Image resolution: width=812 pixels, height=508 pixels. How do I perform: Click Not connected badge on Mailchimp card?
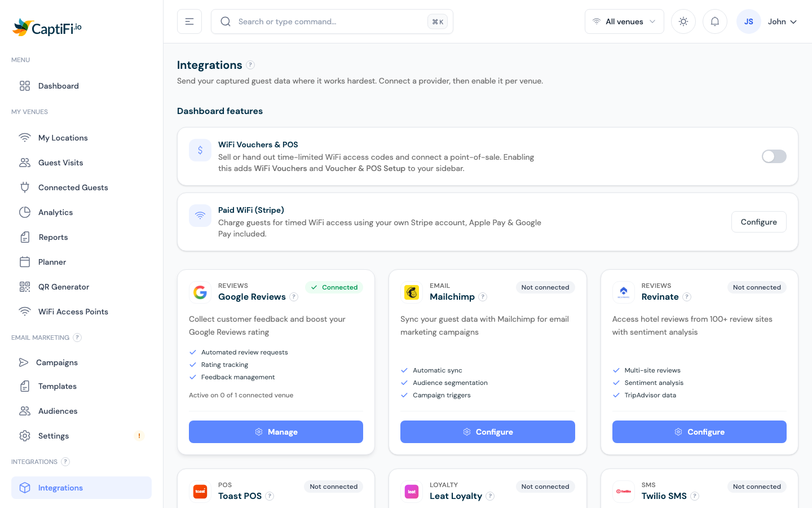(x=545, y=287)
